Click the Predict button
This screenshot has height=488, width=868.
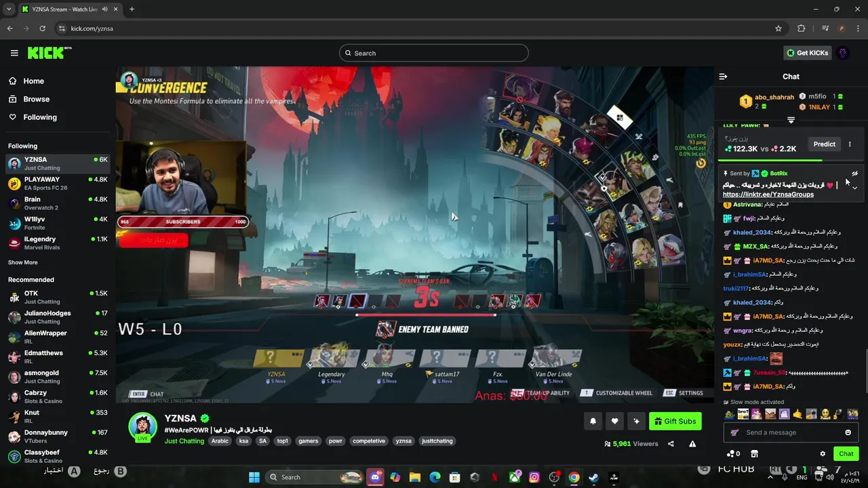point(825,144)
